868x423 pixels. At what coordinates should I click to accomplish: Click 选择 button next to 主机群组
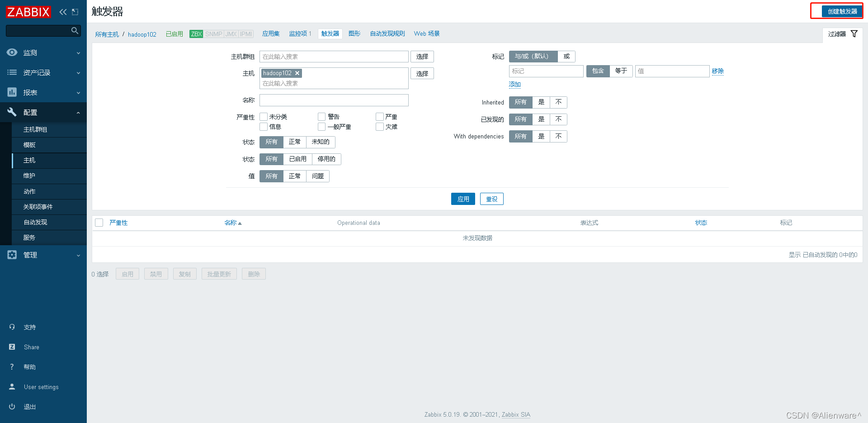(422, 57)
